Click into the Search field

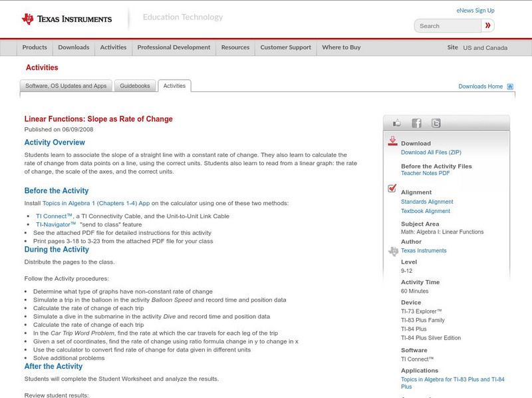pyautogui.click(x=448, y=26)
